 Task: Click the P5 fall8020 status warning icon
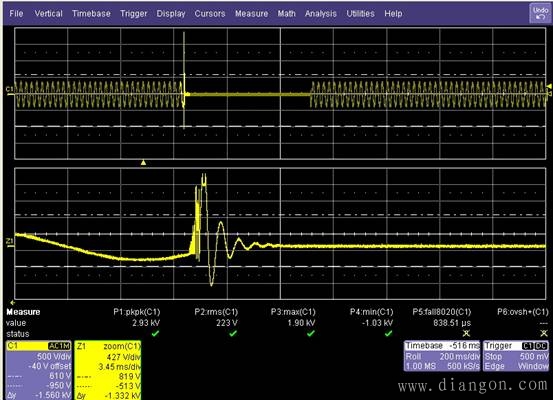click(466, 333)
